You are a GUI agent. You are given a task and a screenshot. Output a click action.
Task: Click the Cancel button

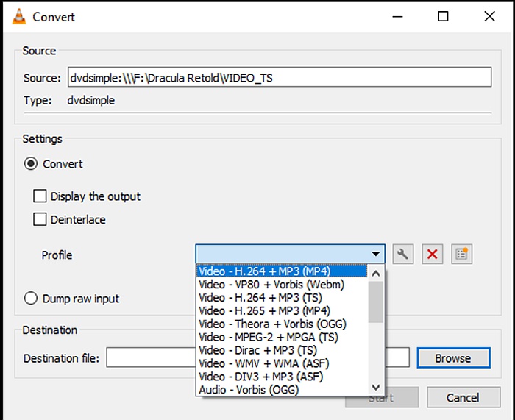click(x=464, y=397)
